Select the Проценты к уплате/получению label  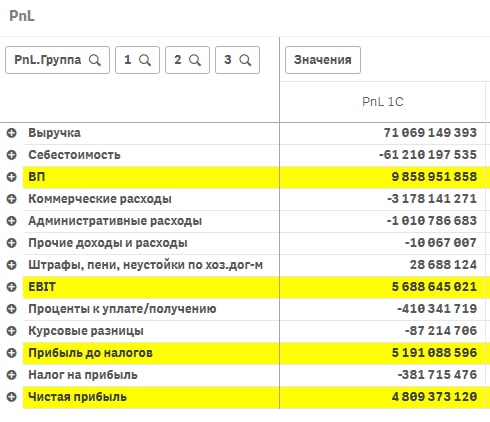coord(122,309)
